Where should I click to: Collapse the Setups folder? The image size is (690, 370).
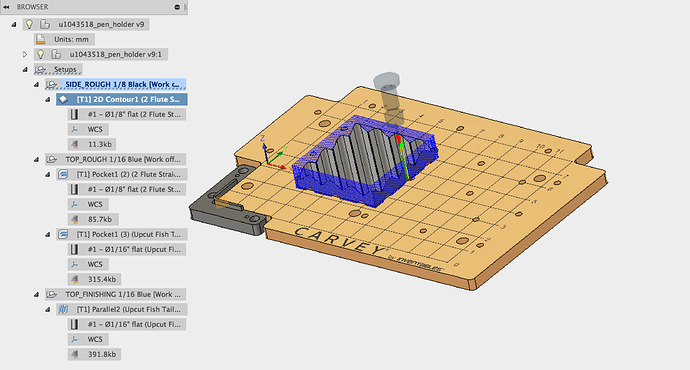coord(25,70)
